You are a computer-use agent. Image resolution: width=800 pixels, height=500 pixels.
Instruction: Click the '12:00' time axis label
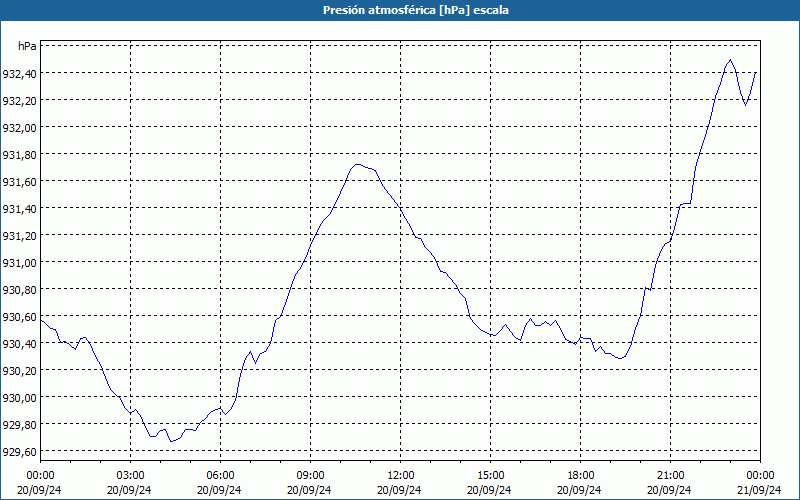401,476
